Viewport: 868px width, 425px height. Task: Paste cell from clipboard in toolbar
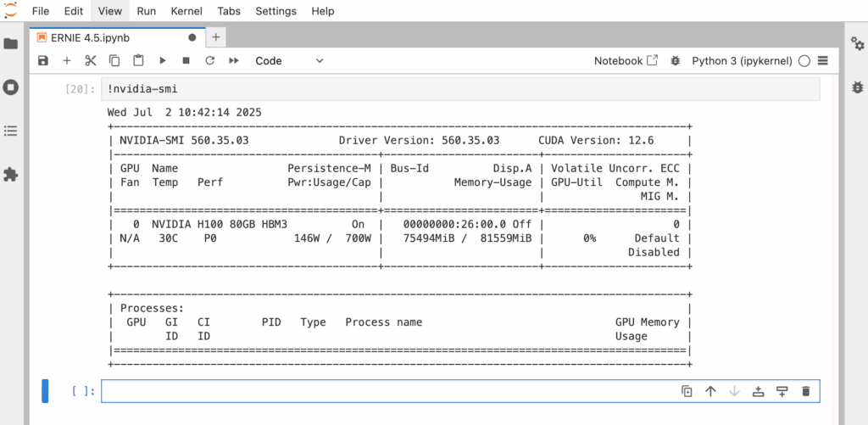coord(138,61)
